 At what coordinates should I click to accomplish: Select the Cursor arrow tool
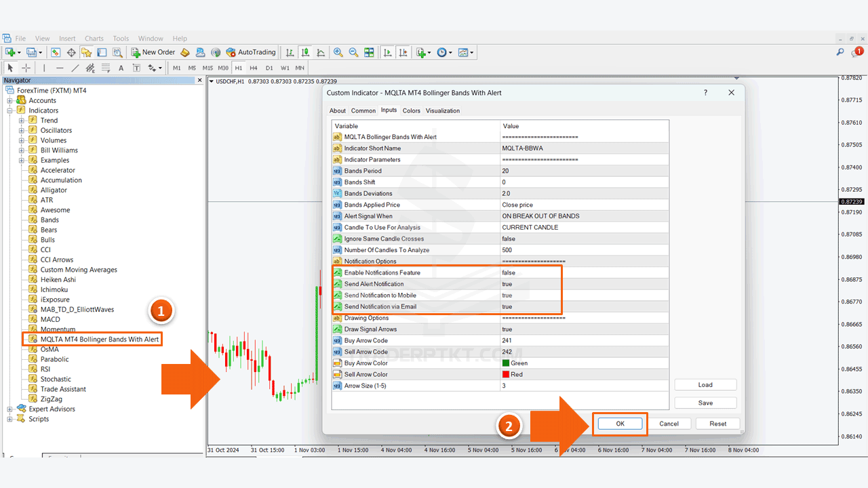tap(11, 68)
